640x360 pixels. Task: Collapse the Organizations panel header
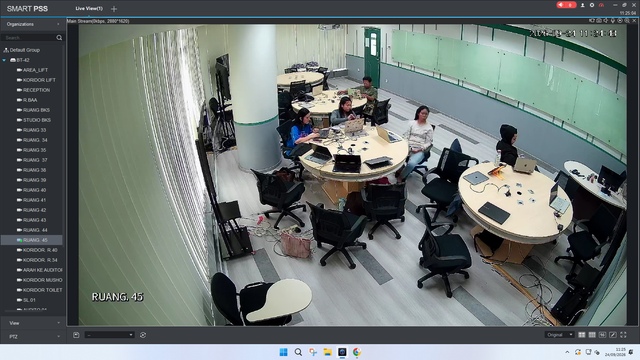(x=33, y=24)
